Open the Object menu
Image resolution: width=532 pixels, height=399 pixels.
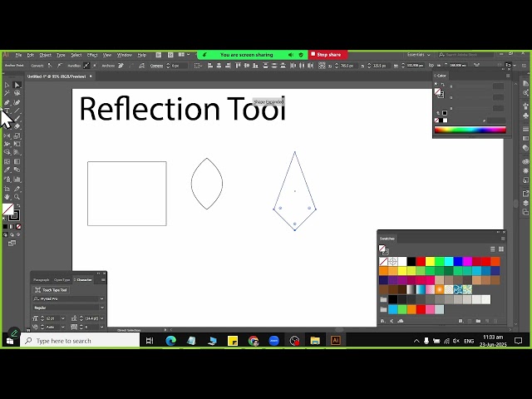pos(45,55)
